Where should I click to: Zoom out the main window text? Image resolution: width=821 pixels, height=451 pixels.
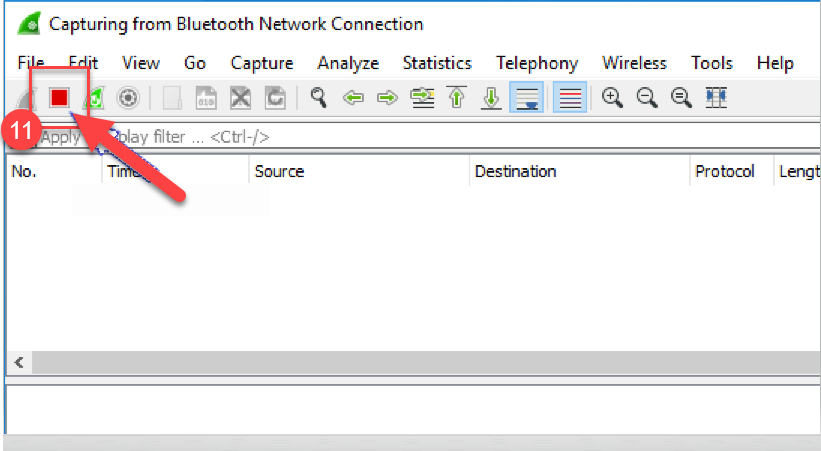647,98
